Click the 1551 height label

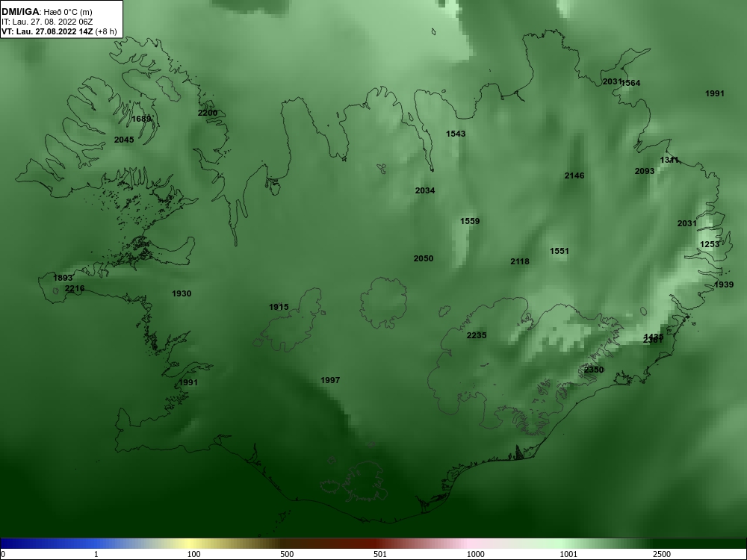pyautogui.click(x=560, y=250)
